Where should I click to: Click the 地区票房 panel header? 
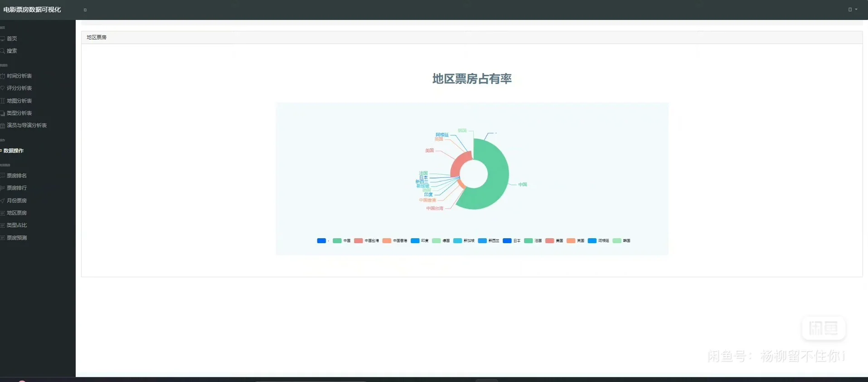tap(472, 37)
